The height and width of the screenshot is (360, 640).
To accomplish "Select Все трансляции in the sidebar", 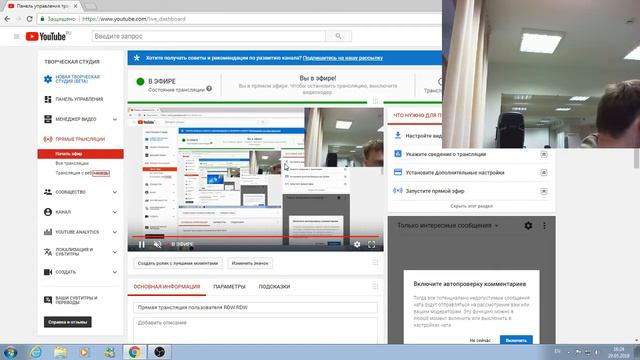I will tap(72, 163).
